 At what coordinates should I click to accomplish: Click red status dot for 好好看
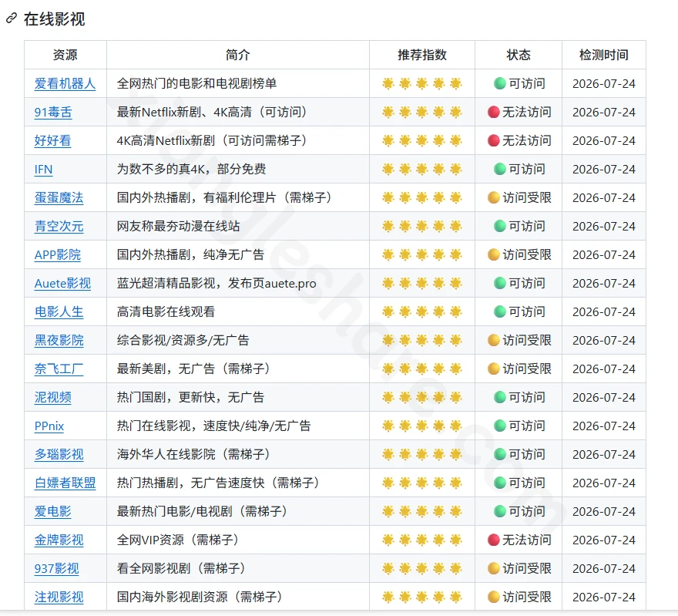(494, 140)
